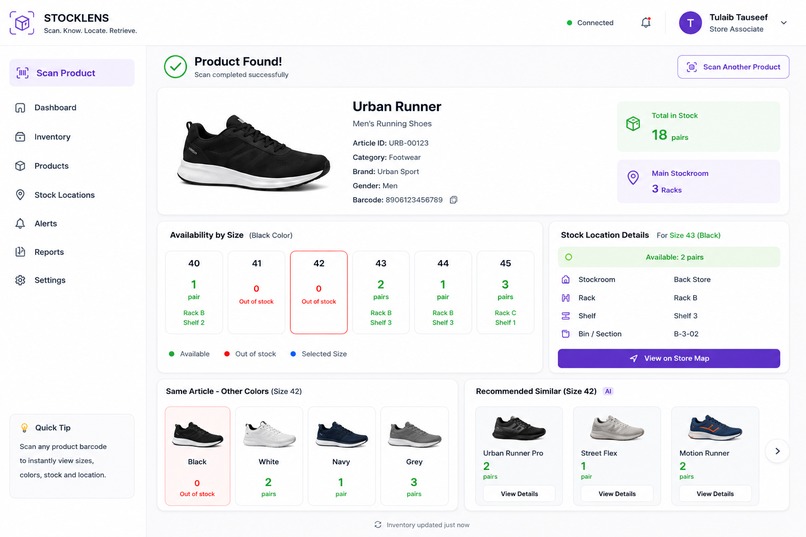Select the size 42 highlighted card
806x537 pixels.
click(319, 292)
